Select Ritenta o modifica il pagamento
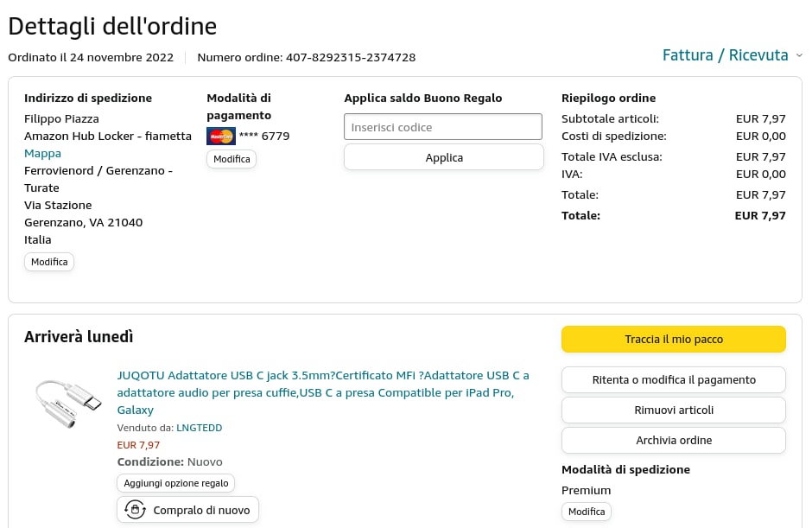The height and width of the screenshot is (528, 812). (x=673, y=379)
